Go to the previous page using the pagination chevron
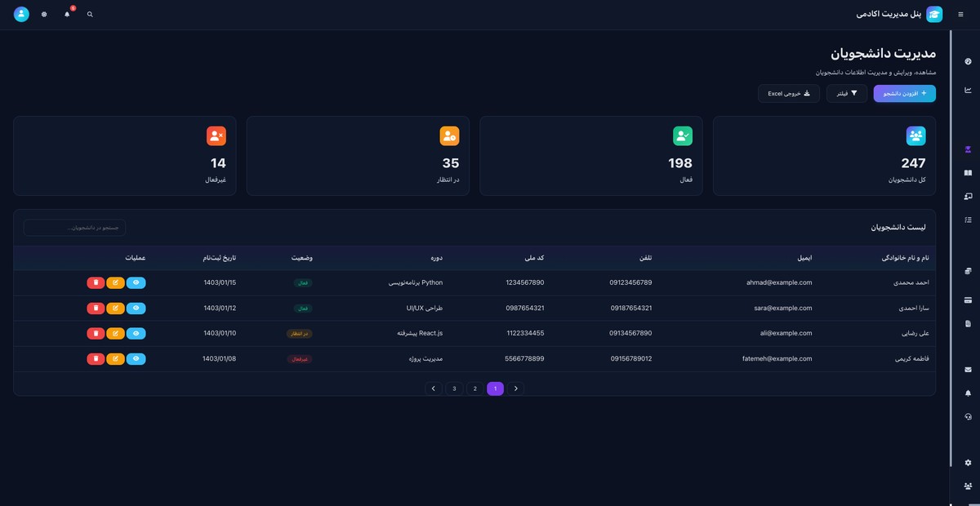Image resolution: width=980 pixels, height=506 pixels. click(515, 388)
